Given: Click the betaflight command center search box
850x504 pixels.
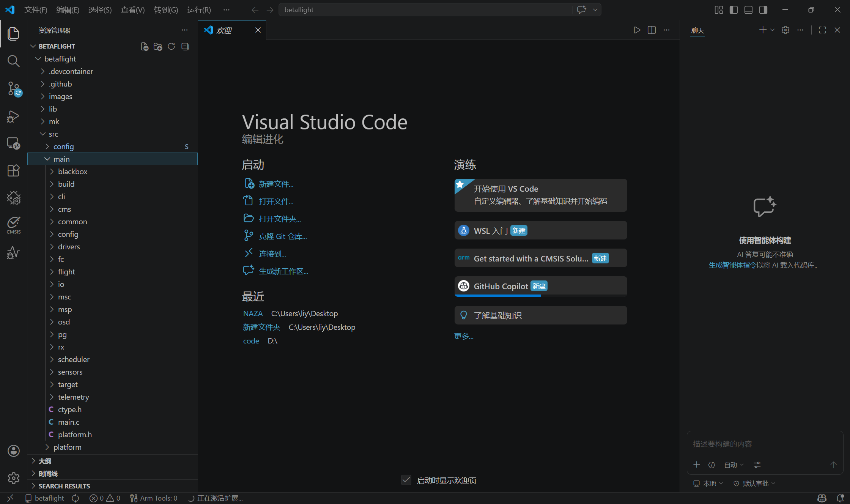Looking at the screenshot, I should (425, 10).
